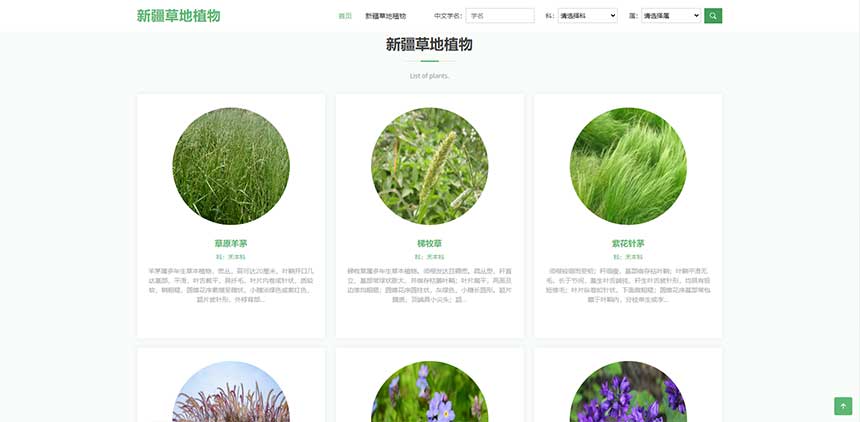
Task: Click the 'List of plants.' subtitle
Action: pyautogui.click(x=429, y=76)
